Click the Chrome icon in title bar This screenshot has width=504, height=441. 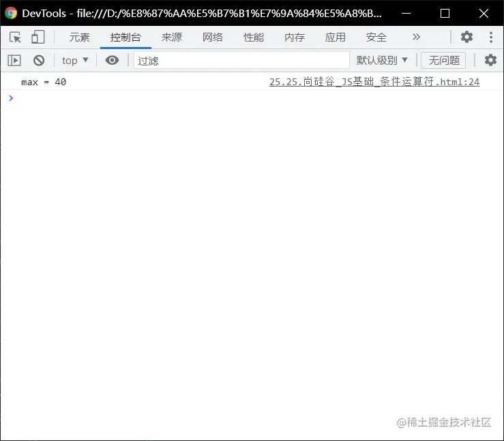point(11,13)
